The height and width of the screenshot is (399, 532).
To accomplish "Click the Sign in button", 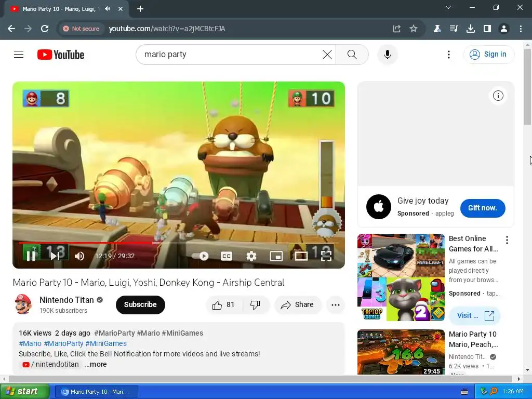I will pyautogui.click(x=488, y=54).
